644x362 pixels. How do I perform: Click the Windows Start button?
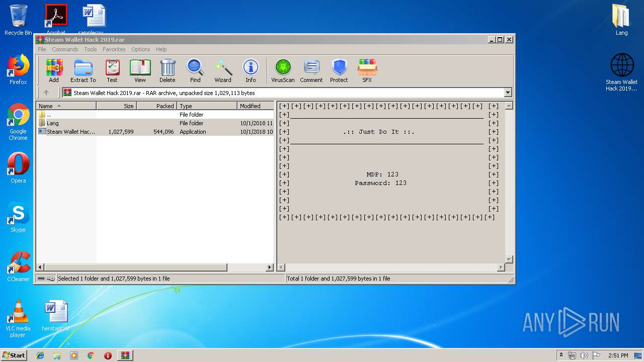click(14, 355)
